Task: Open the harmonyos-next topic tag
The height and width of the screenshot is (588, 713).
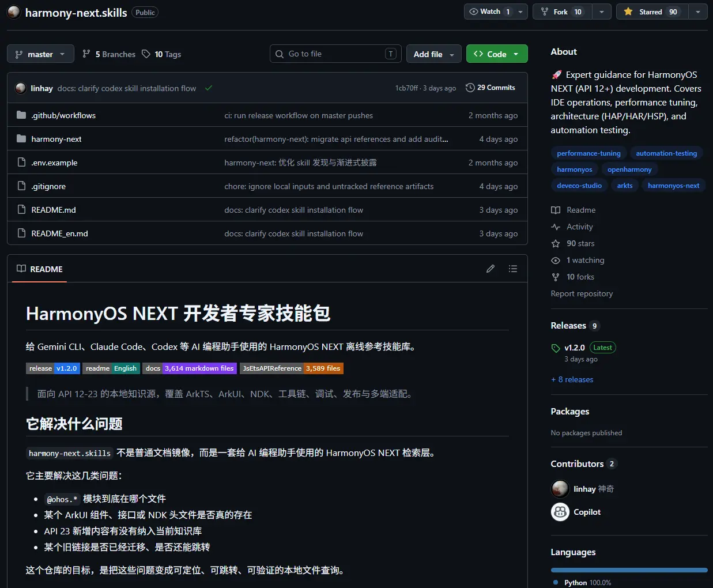Action: coord(673,186)
